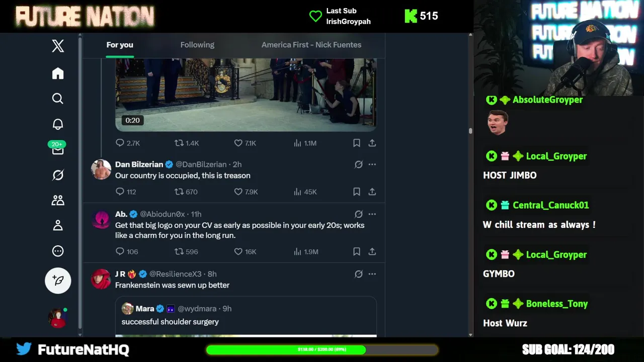The width and height of the screenshot is (644, 362).
Task: Switch to the For you tab
Action: point(120,45)
